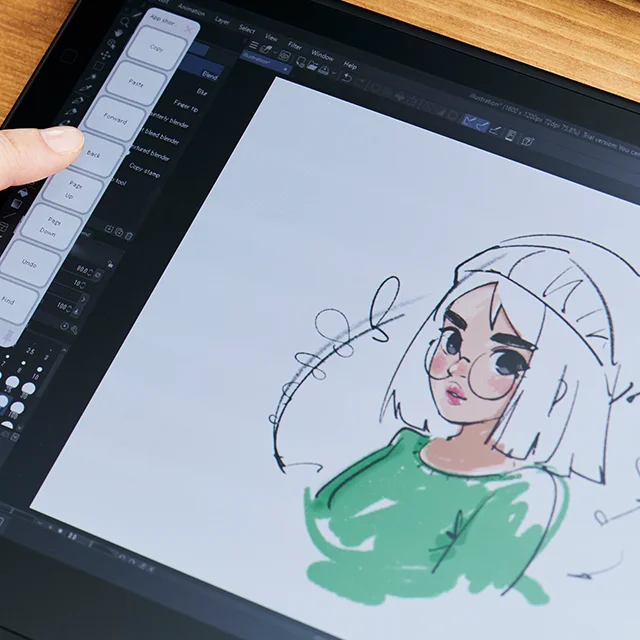640x640 pixels.
Task: Click the Open folder icon
Action: (x=312, y=66)
